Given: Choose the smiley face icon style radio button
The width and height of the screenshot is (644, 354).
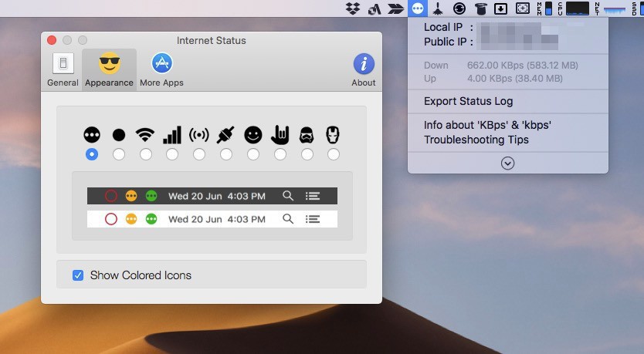Looking at the screenshot, I should click(x=253, y=155).
